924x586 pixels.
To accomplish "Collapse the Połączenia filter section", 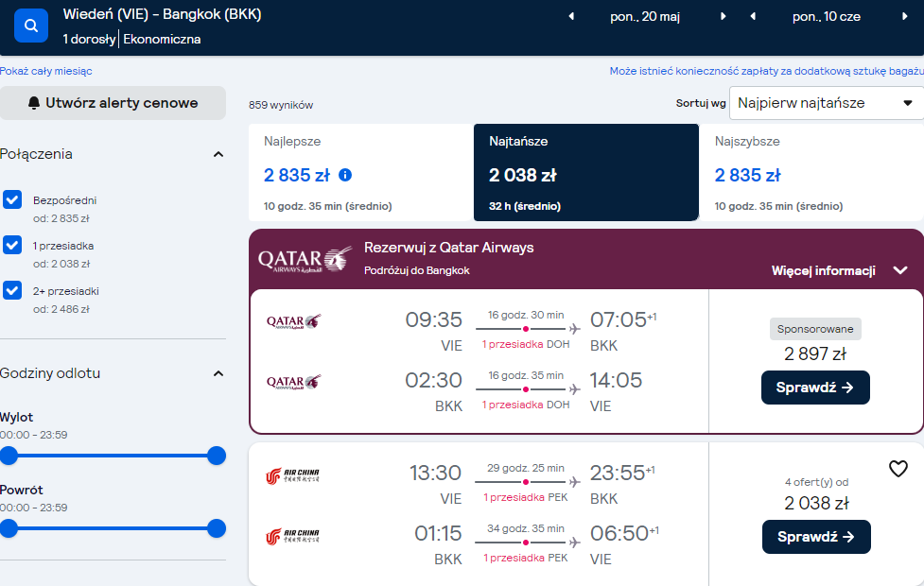I will [218, 154].
